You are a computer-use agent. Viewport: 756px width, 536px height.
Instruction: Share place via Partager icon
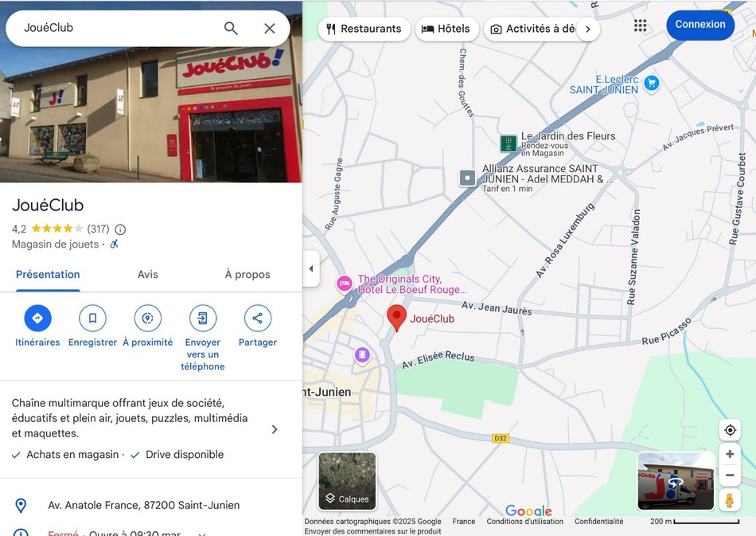coord(257,319)
